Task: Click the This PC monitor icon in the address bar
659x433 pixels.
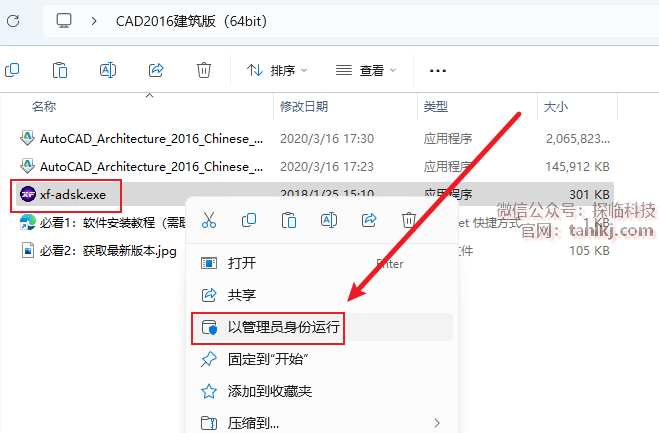Action: pyautogui.click(x=64, y=20)
